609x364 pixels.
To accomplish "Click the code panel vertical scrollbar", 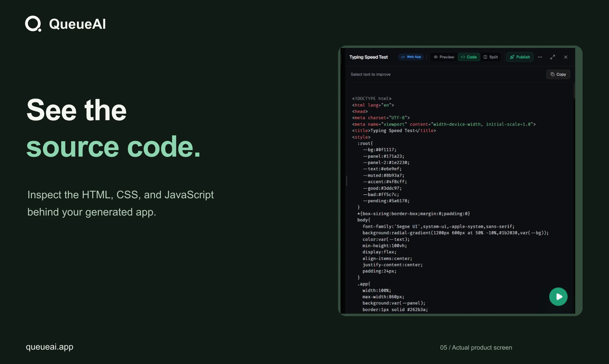I will 574,91.
